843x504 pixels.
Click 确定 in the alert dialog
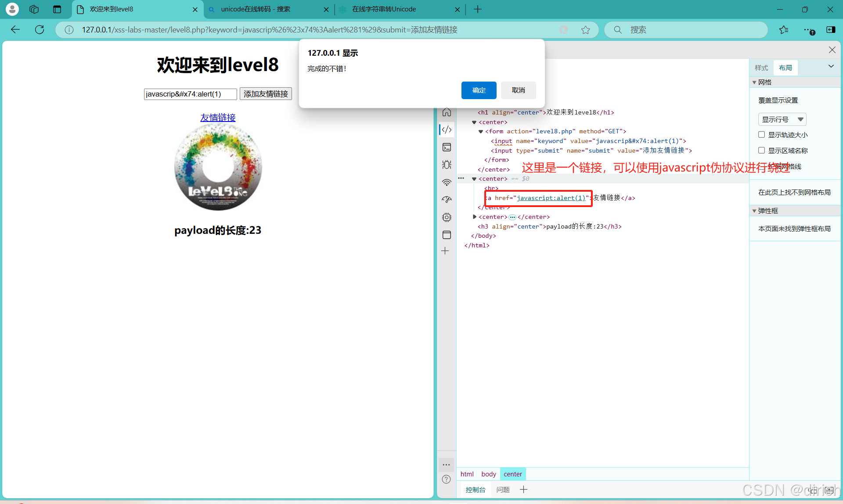click(x=479, y=90)
